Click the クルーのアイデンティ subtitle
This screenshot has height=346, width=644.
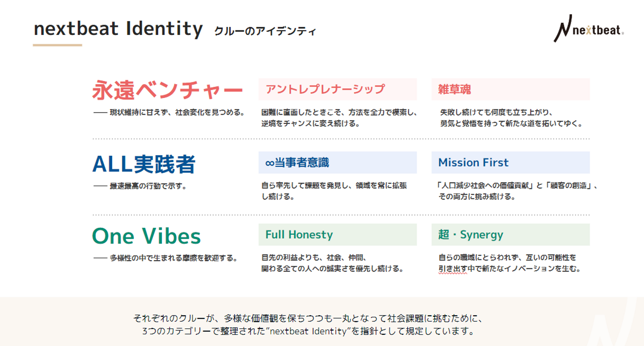point(265,31)
